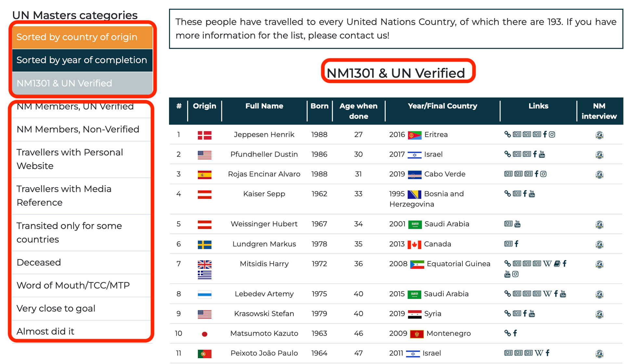Image resolution: width=624 pixels, height=364 pixels.
Task: Click the book icon in Mitsidis Harry's row
Action: (x=557, y=264)
